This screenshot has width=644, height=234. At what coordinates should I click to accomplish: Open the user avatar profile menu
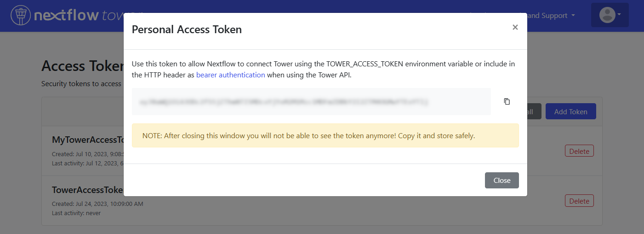click(x=607, y=15)
